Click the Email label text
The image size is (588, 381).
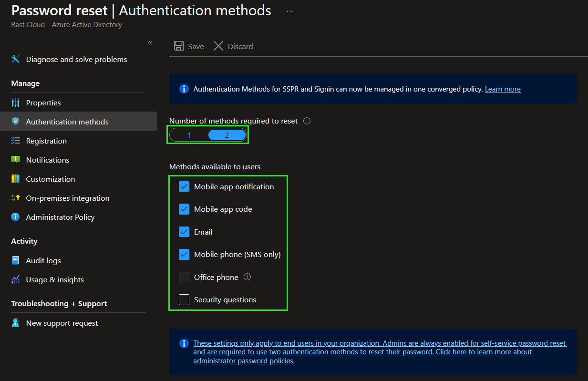click(203, 232)
